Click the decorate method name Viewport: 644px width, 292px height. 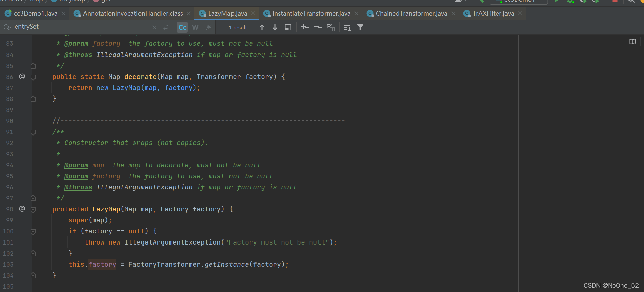point(141,77)
